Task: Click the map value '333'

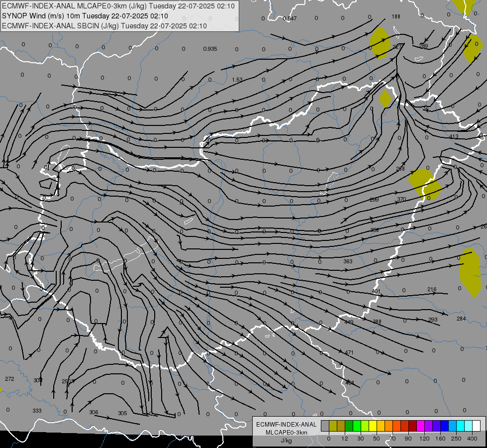Action: (37, 411)
